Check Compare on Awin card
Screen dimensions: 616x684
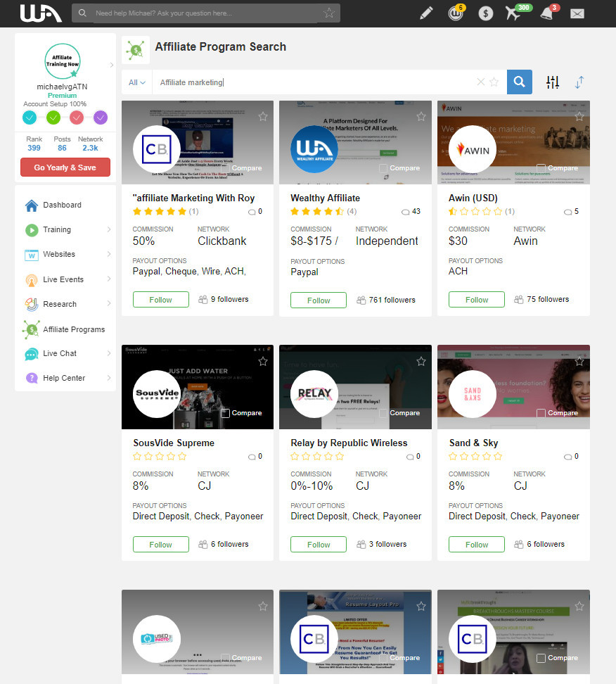point(541,168)
